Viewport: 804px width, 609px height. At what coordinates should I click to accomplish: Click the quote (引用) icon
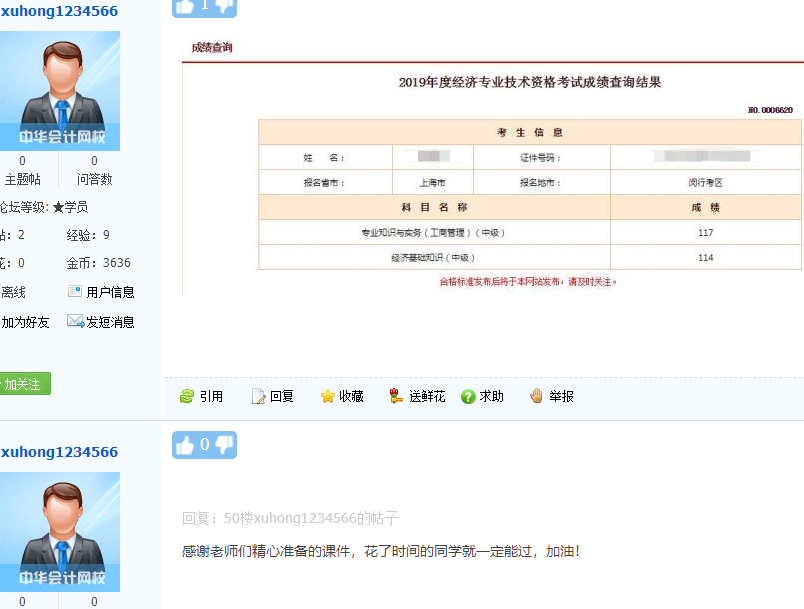coord(187,396)
